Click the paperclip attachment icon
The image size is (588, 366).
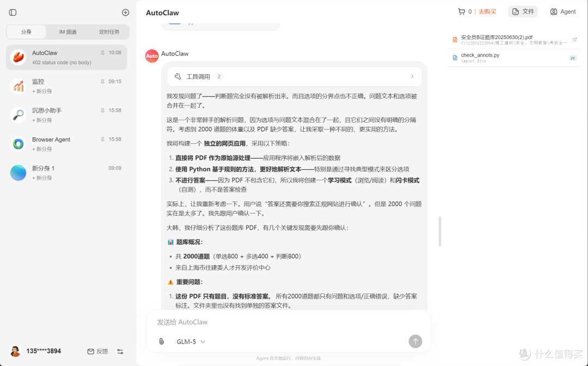point(161,341)
